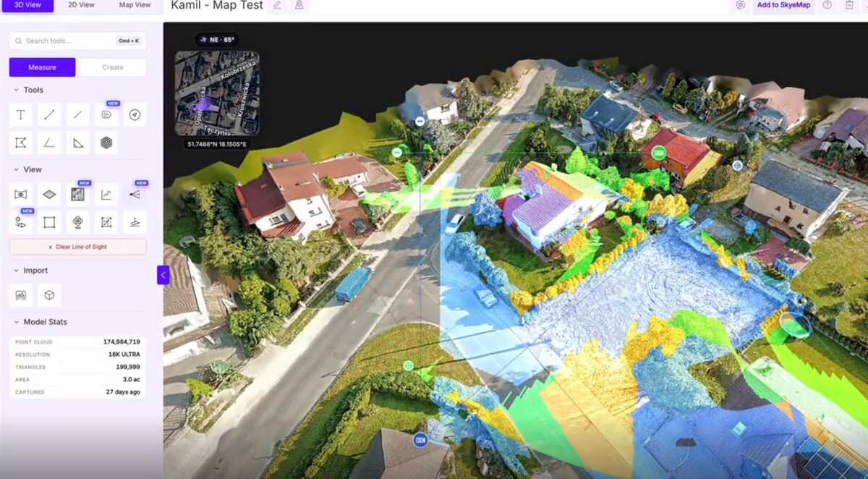Select the polygon area measurement tool
The width and height of the screenshot is (868, 479).
(21, 143)
